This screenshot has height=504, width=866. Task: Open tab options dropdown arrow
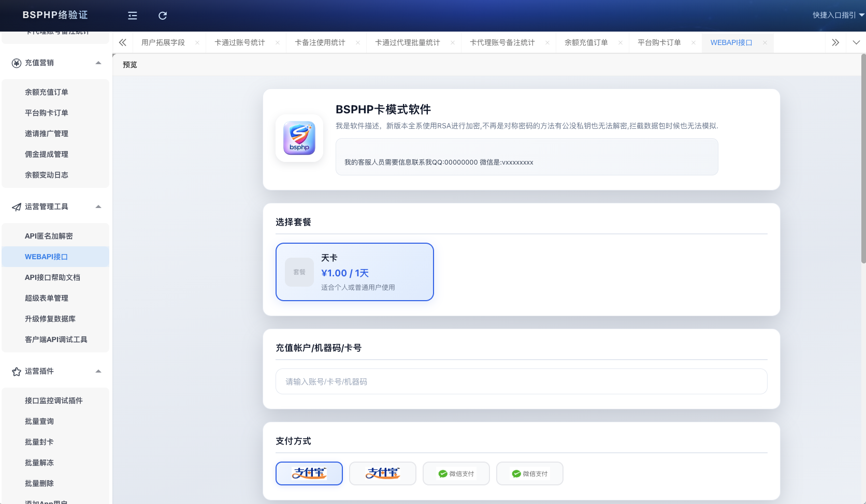tap(856, 42)
